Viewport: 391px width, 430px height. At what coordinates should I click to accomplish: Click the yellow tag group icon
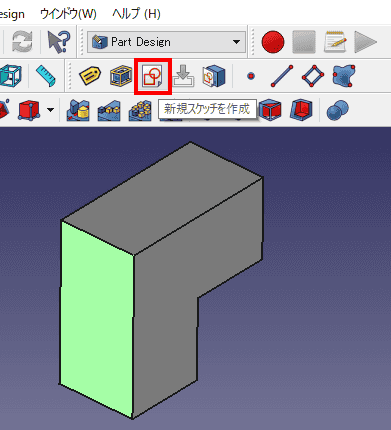coord(90,76)
